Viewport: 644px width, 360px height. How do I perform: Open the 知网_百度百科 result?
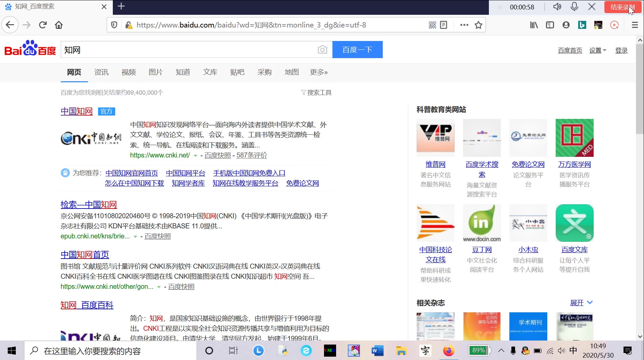pyautogui.click(x=87, y=305)
